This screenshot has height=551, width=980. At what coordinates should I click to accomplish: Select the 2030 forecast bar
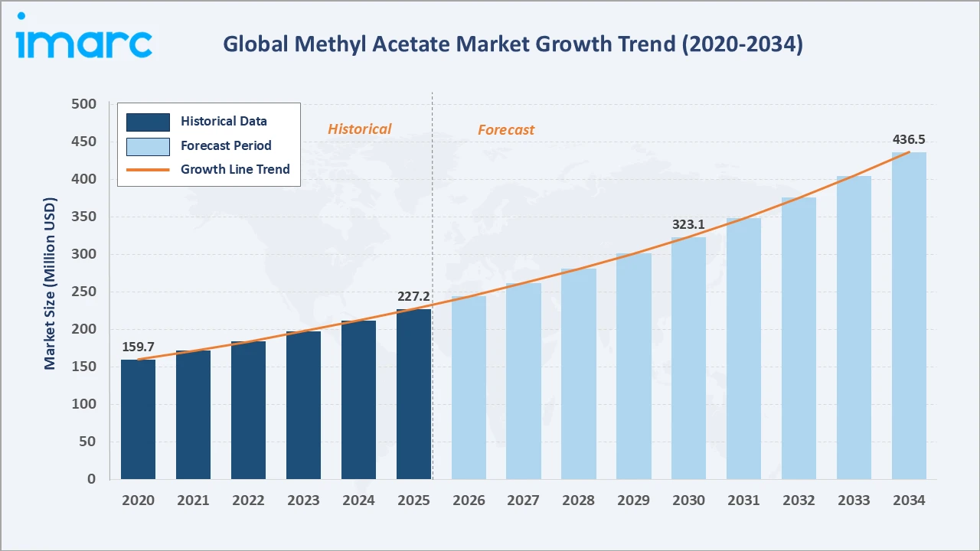point(689,358)
